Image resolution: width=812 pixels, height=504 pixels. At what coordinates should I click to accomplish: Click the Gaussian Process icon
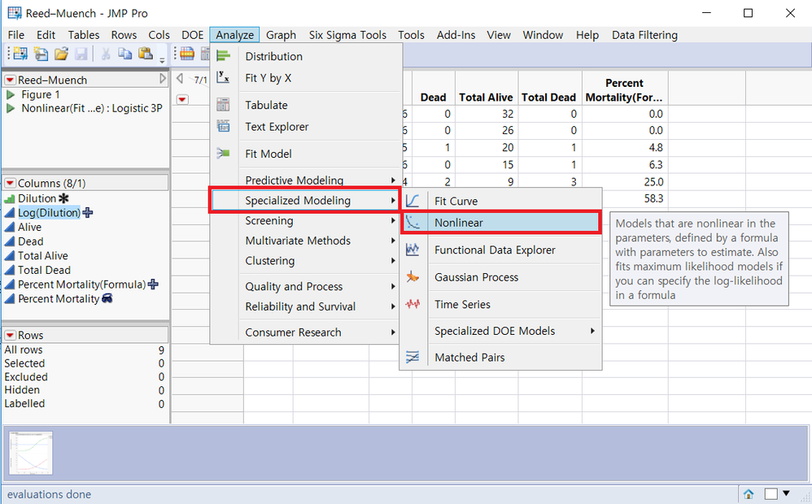[x=413, y=277]
